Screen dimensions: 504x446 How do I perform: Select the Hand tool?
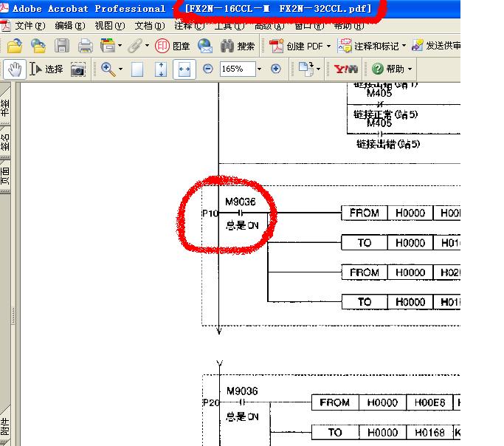(14, 69)
